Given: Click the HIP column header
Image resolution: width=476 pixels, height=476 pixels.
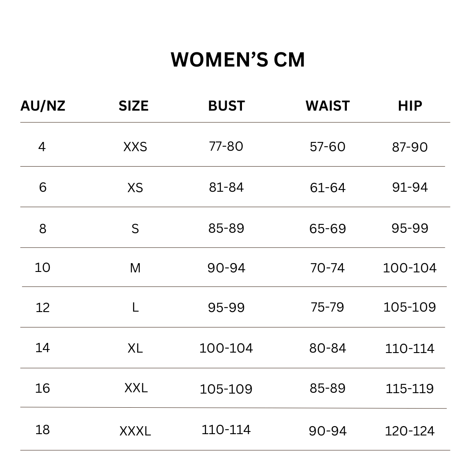Looking at the screenshot, I should [x=410, y=106].
